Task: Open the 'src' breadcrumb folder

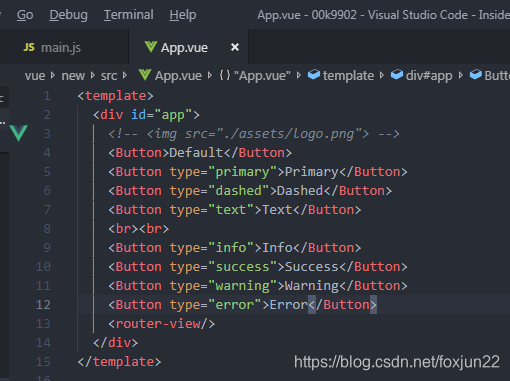Action: point(109,76)
